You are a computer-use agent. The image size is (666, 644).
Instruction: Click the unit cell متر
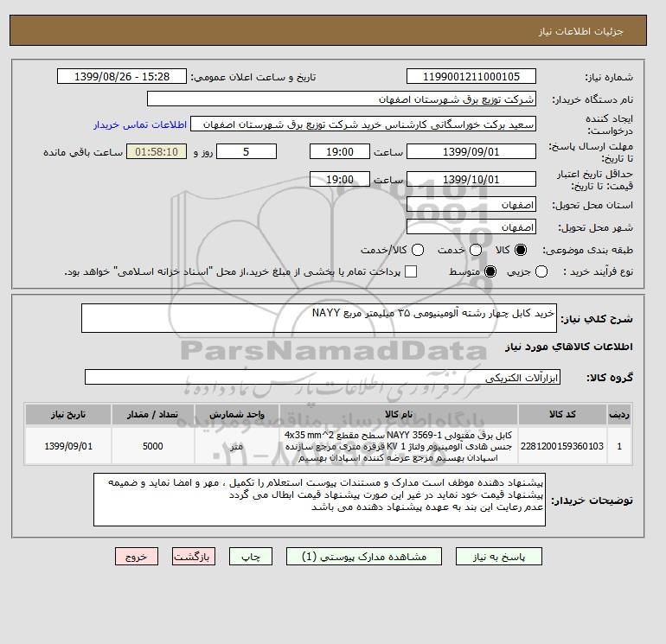tap(237, 446)
